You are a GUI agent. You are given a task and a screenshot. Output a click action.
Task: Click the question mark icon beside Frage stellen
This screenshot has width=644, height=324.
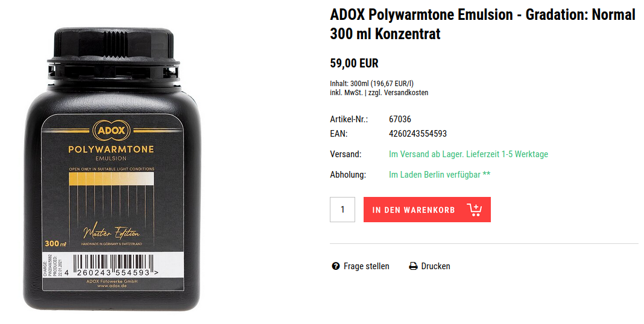click(x=335, y=266)
